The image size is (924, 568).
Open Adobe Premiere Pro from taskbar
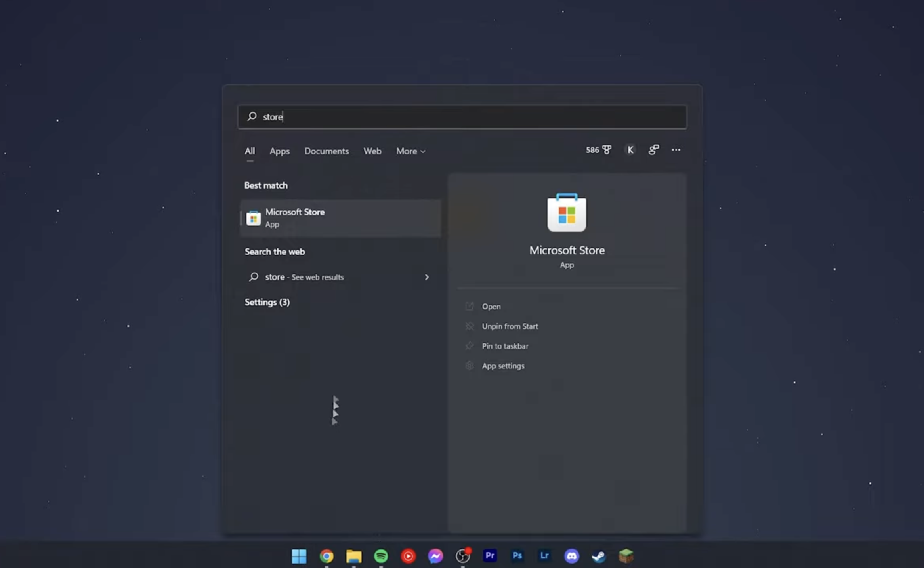pyautogui.click(x=490, y=556)
